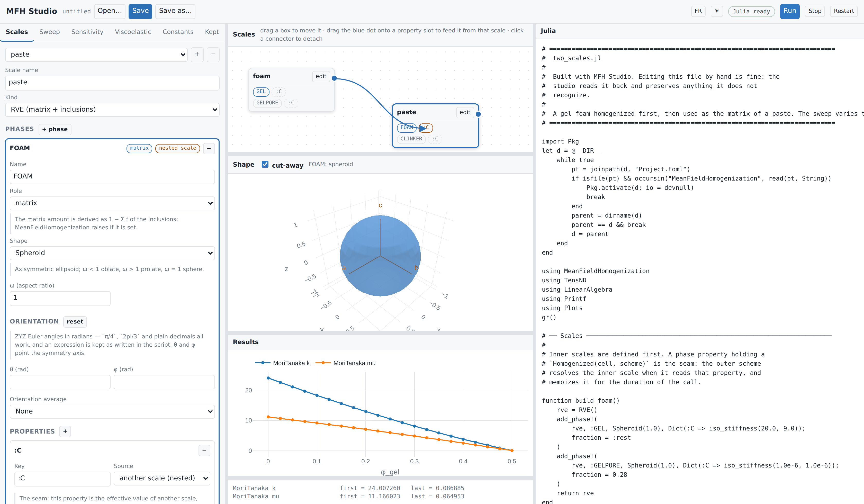Screen dimensions: 864x504
Task: Click the GEL phase chip in the foam box
Action: pos(261,92)
